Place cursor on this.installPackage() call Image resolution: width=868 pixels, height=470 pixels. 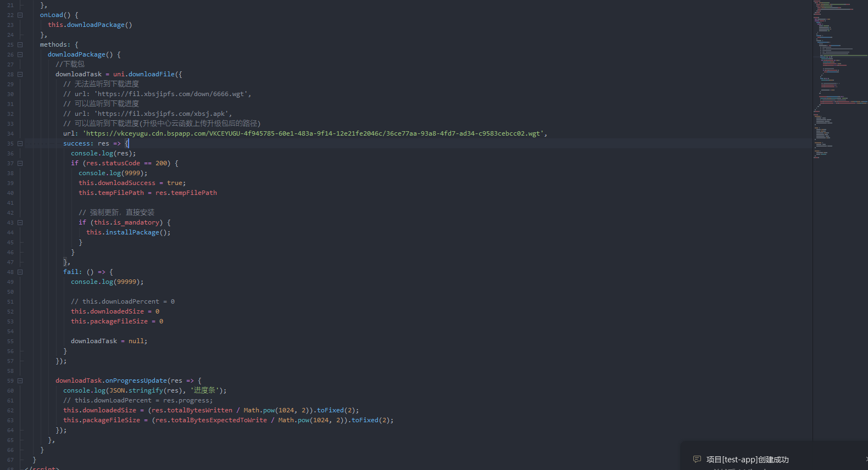coord(128,232)
